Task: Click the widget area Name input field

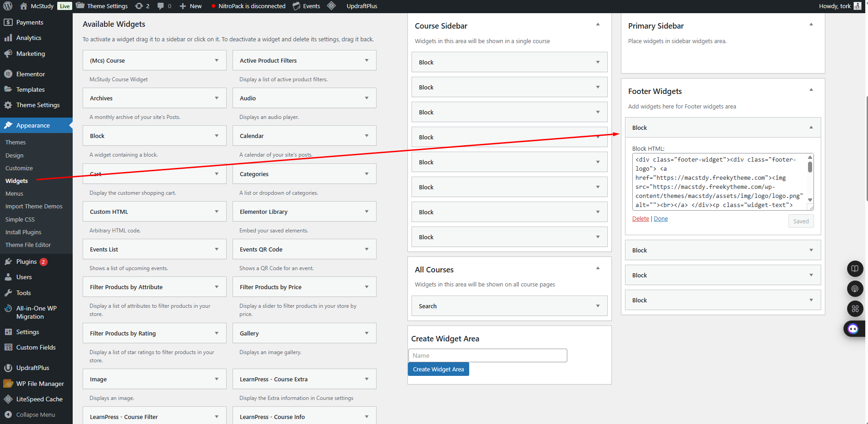Action: tap(487, 355)
